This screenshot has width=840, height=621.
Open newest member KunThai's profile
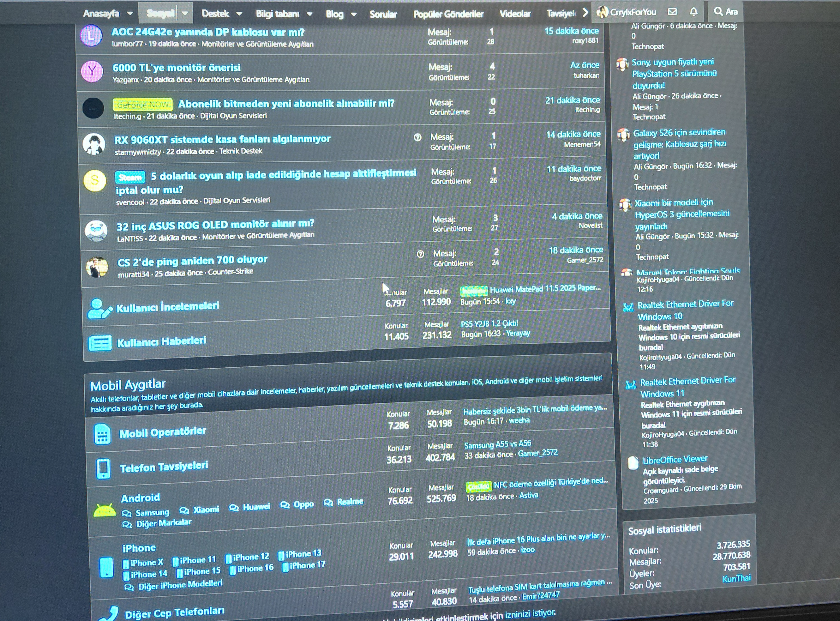pos(736,578)
